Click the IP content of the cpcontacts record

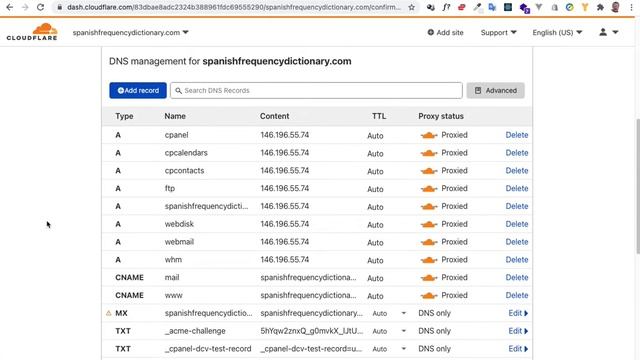point(284,171)
